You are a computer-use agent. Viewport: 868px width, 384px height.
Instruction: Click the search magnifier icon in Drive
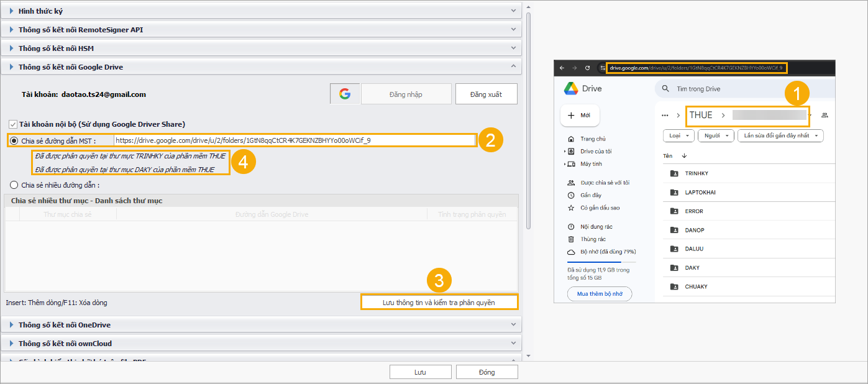pyautogui.click(x=665, y=89)
